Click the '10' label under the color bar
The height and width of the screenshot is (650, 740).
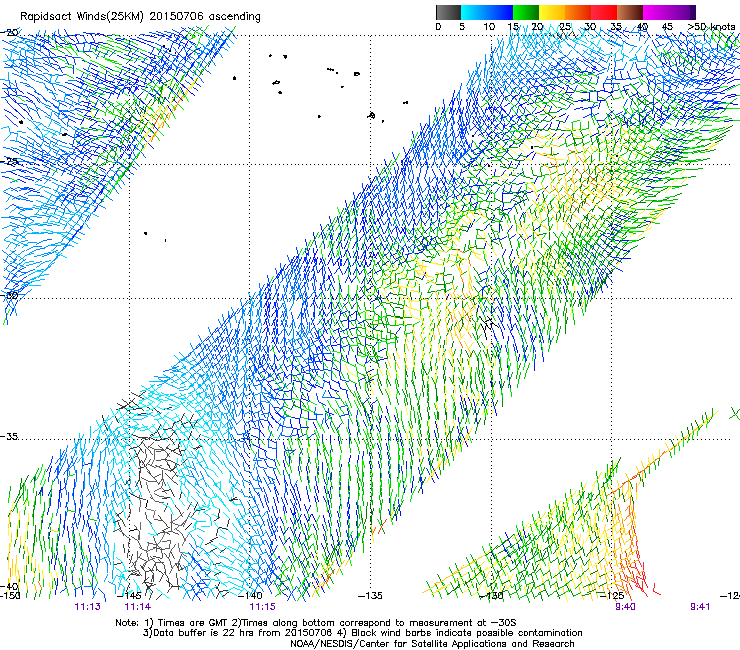[489, 26]
